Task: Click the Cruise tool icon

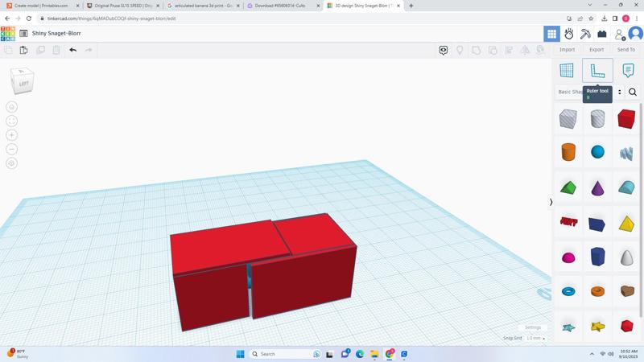Action: [x=541, y=50]
